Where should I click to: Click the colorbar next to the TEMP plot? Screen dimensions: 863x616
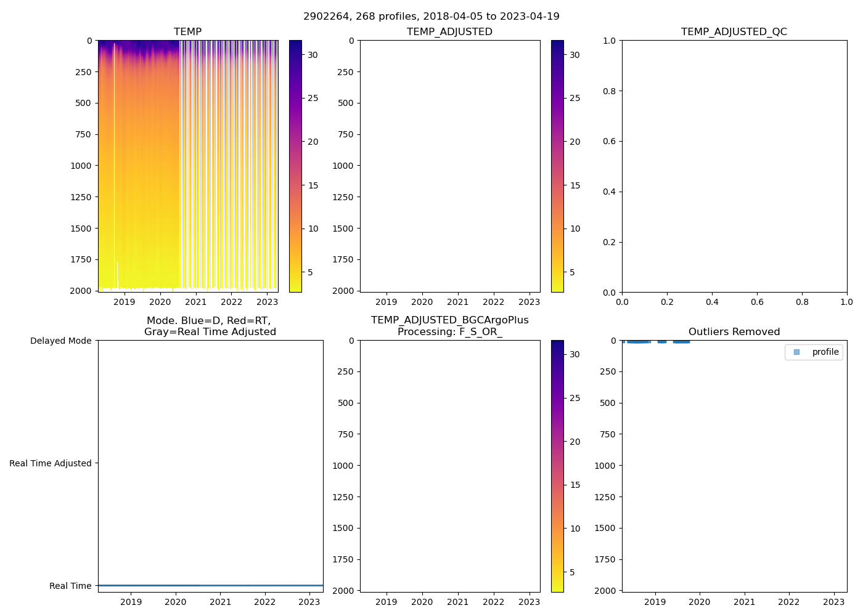[295, 166]
